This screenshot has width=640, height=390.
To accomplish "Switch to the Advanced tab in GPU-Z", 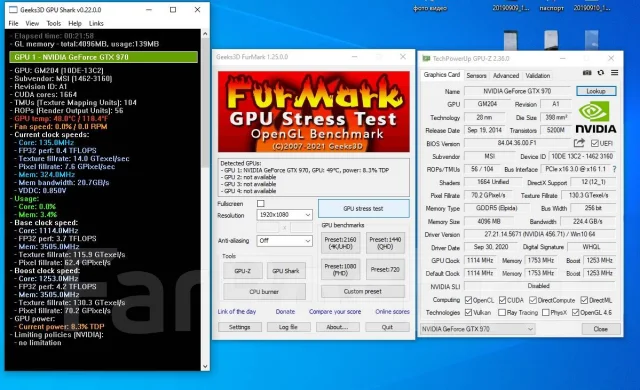I will [506, 75].
